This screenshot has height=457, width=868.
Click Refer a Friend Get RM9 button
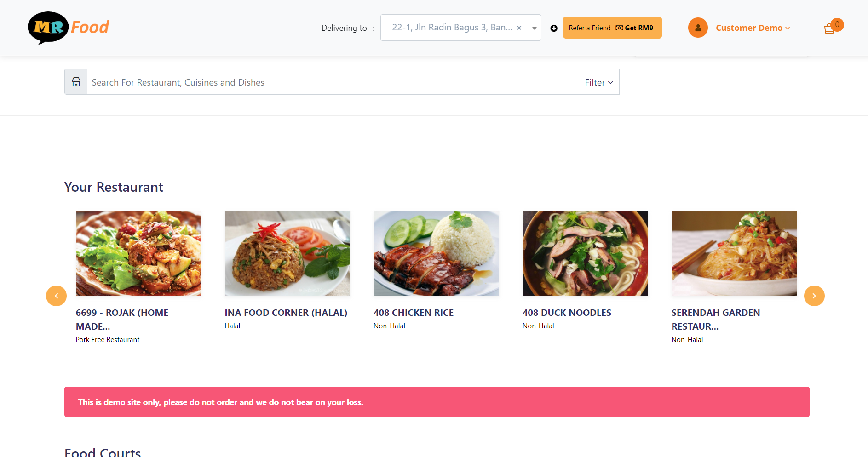(x=612, y=28)
